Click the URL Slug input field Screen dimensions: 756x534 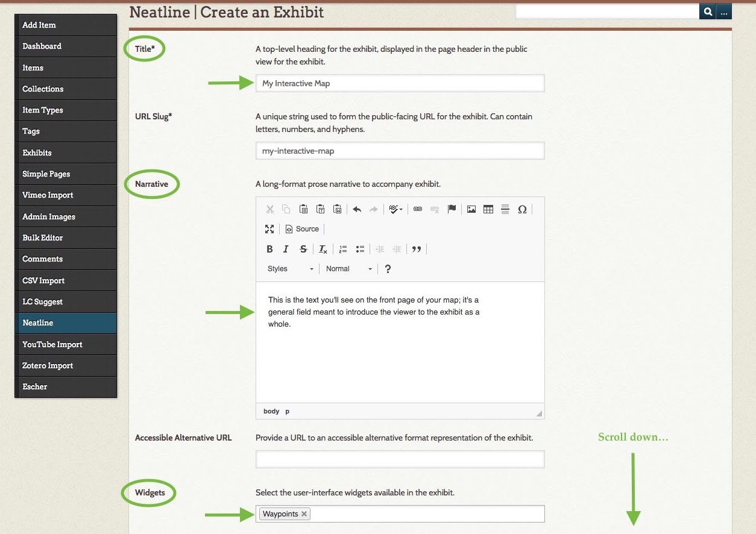coord(400,151)
